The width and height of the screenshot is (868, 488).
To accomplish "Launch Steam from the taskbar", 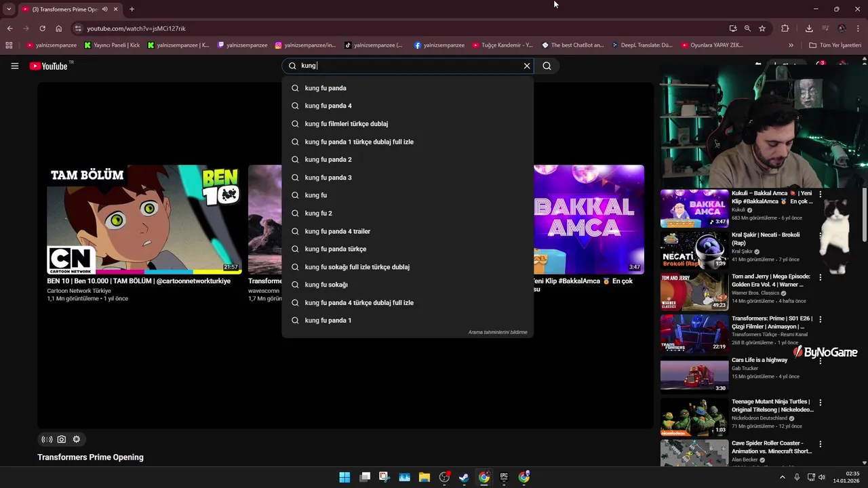I will (x=464, y=477).
